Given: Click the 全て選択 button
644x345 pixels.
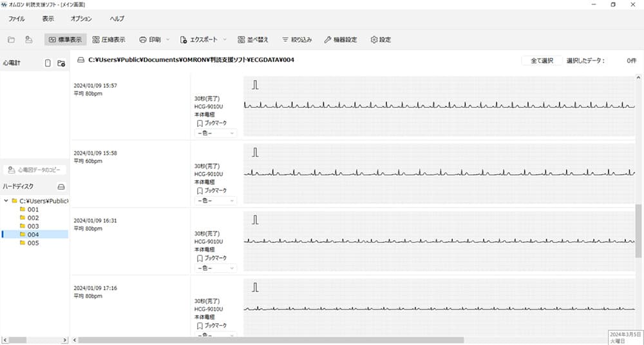Looking at the screenshot, I should pos(542,61).
